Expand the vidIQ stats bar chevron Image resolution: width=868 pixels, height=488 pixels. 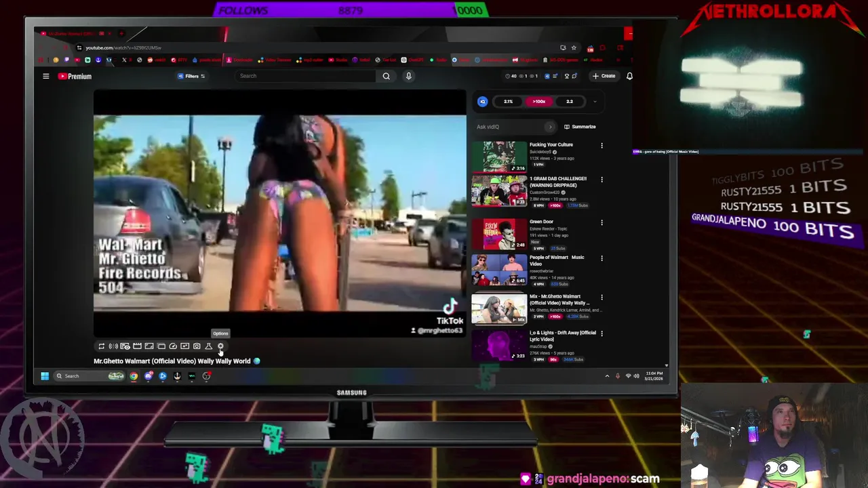point(595,102)
